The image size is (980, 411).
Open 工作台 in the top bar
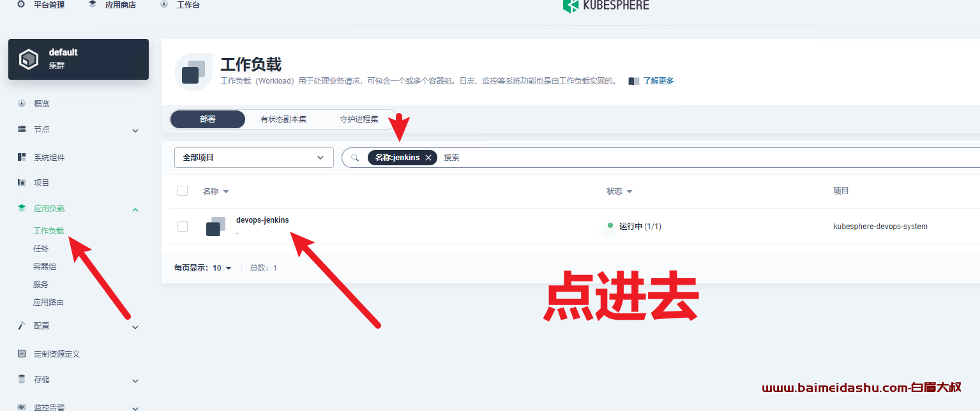click(x=188, y=4)
